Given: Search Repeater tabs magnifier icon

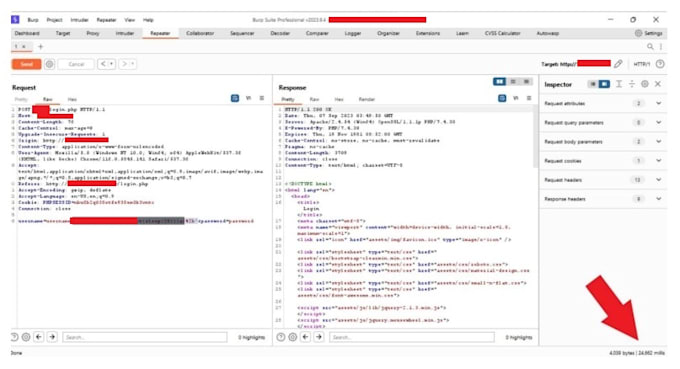Looking at the screenshot, I should [650, 46].
